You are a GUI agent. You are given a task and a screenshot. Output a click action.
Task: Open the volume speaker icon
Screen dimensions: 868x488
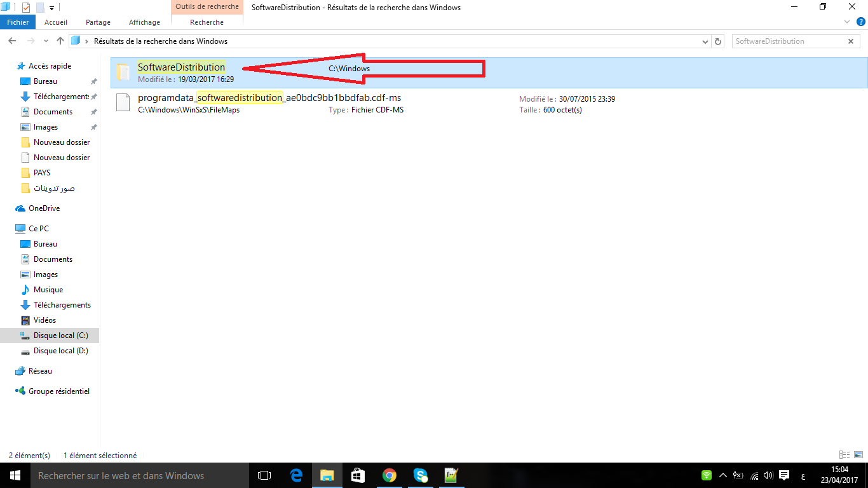pos(768,475)
